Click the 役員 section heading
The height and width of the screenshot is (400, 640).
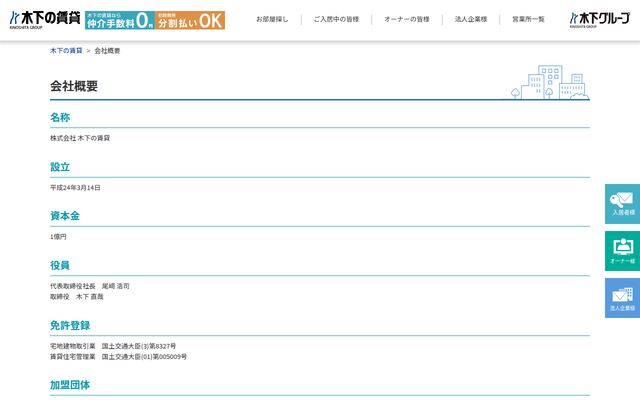point(60,265)
